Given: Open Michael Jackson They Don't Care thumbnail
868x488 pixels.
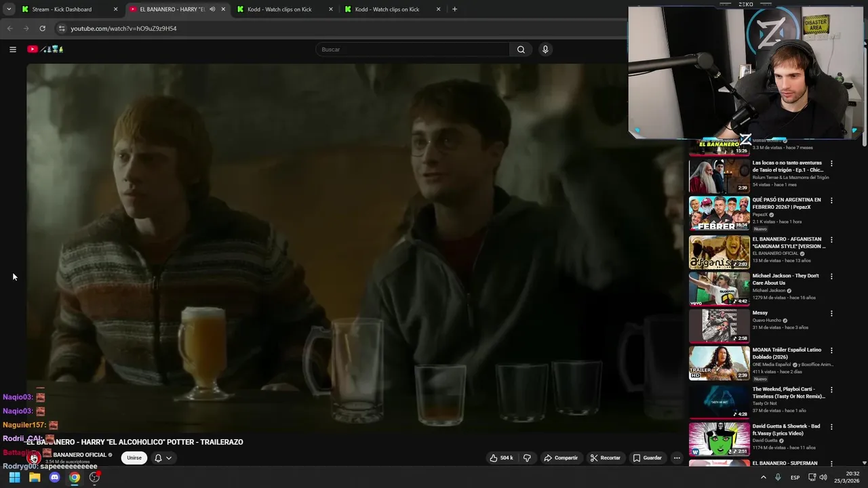Looking at the screenshot, I should [x=719, y=289].
